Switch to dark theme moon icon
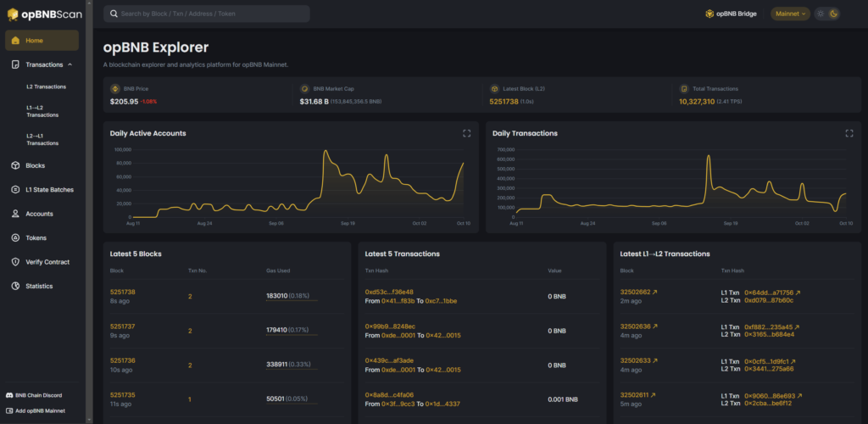The height and width of the screenshot is (424, 868). 834,14
